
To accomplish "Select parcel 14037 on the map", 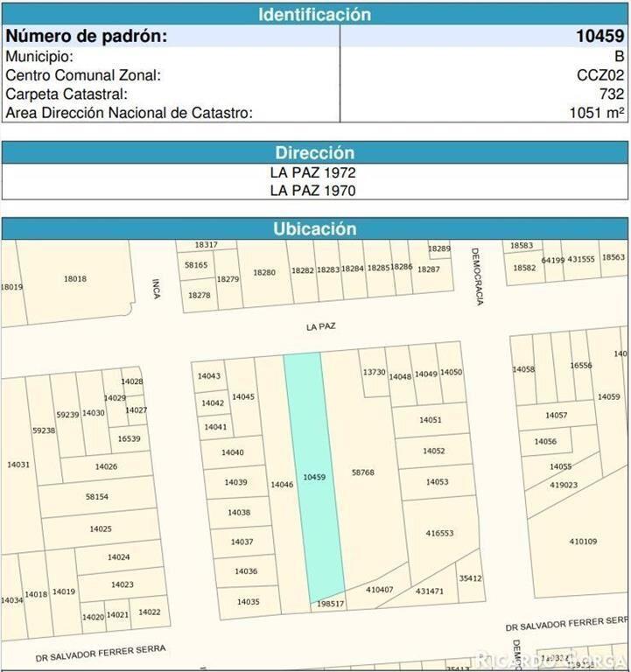I will 242,542.
